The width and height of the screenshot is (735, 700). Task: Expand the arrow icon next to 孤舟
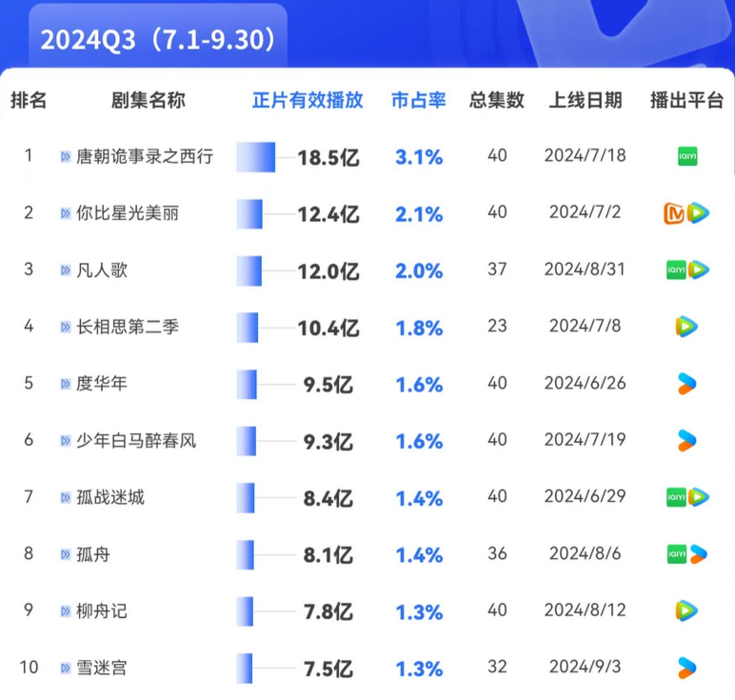click(65, 554)
